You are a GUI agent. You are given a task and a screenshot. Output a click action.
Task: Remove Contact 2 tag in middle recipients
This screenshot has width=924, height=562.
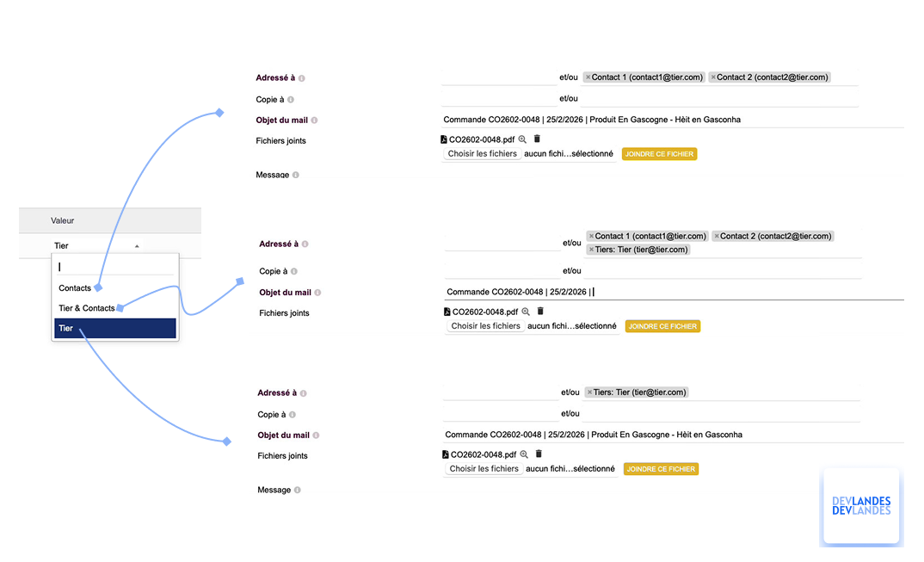[x=717, y=237]
